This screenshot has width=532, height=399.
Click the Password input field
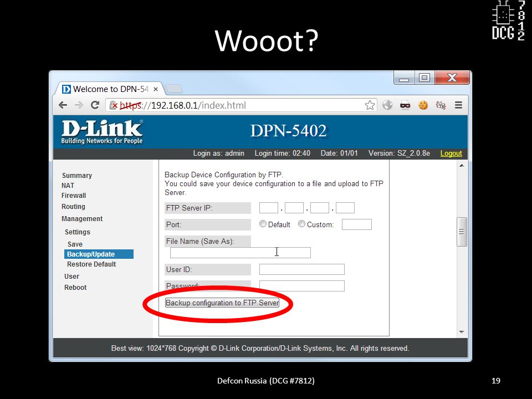tap(302, 286)
